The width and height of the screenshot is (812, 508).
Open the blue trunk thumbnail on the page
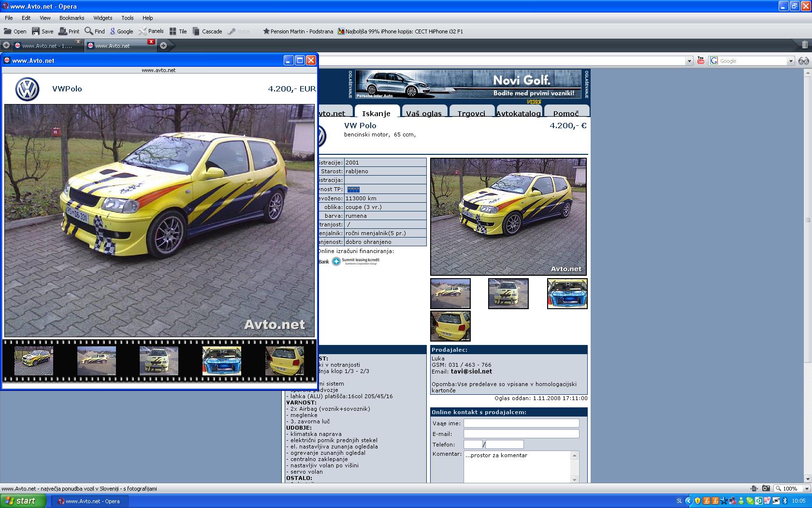pyautogui.click(x=567, y=294)
